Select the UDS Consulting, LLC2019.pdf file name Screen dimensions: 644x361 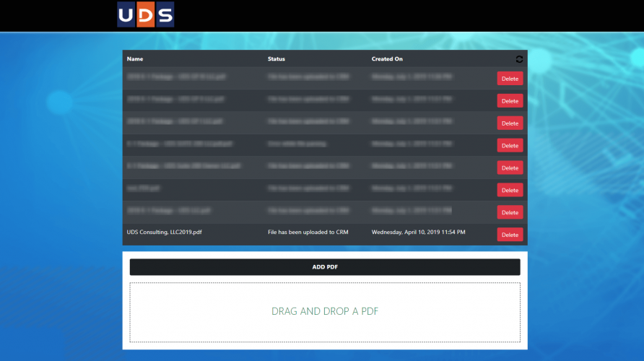click(165, 232)
